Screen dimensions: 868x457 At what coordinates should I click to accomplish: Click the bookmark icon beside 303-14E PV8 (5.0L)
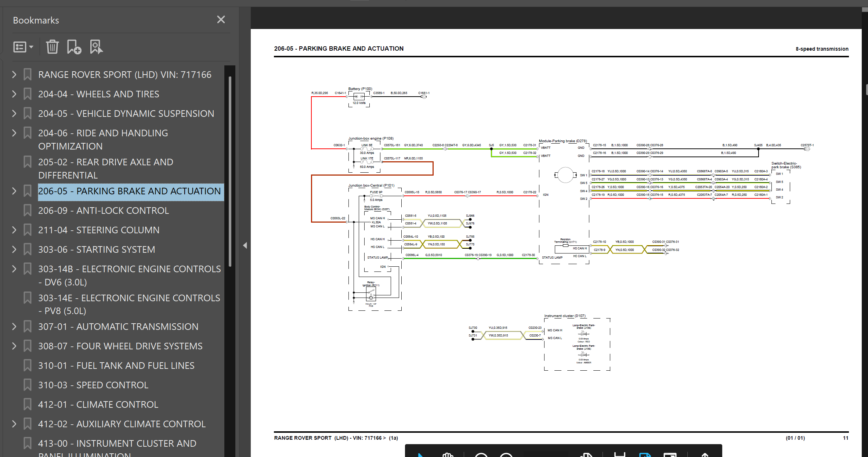click(28, 298)
